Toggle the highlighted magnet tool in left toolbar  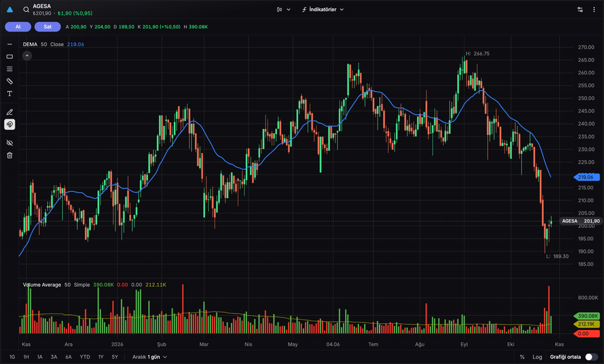(9, 124)
